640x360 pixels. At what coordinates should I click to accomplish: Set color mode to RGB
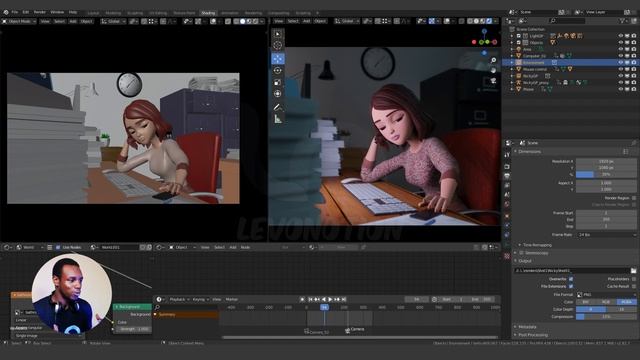(606, 302)
